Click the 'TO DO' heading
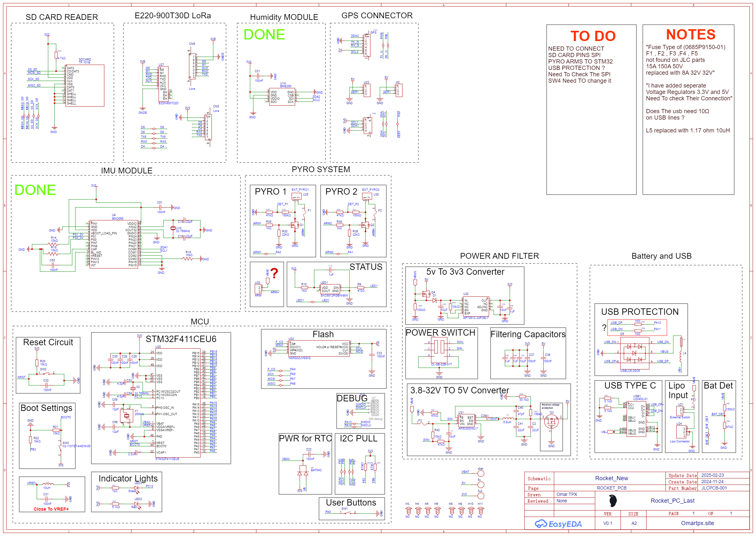756x536 pixels. point(593,36)
